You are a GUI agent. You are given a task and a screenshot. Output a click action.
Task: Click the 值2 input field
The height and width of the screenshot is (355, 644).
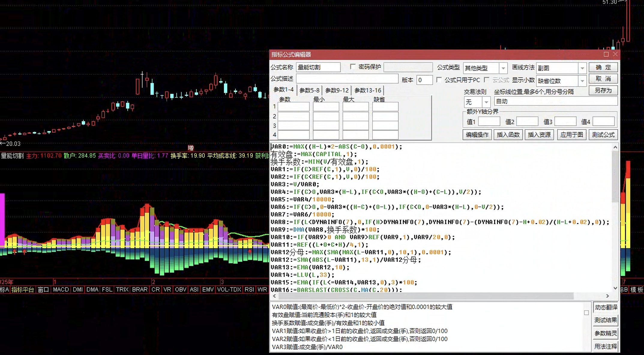tap(527, 121)
